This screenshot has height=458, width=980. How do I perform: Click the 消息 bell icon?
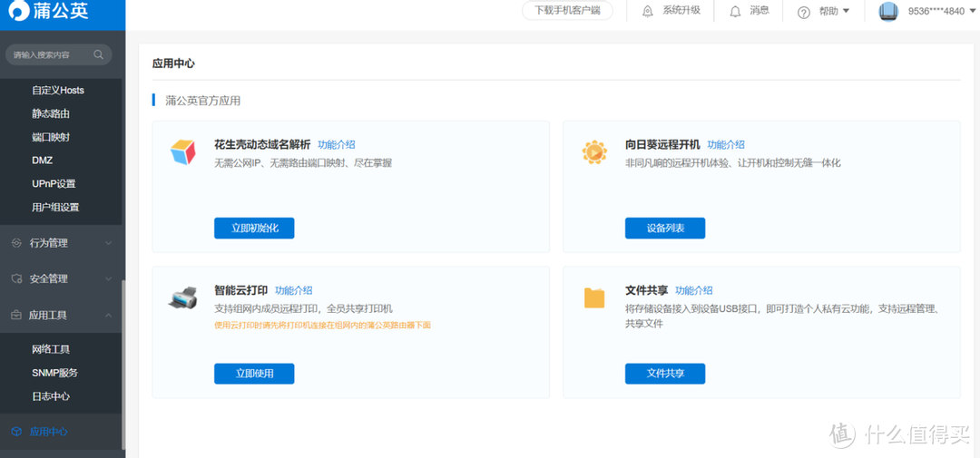tap(735, 11)
